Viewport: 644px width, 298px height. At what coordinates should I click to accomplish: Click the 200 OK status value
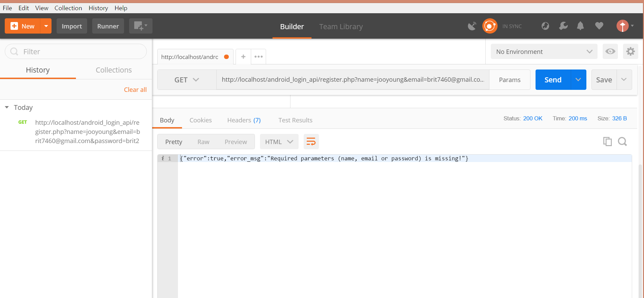pos(532,118)
